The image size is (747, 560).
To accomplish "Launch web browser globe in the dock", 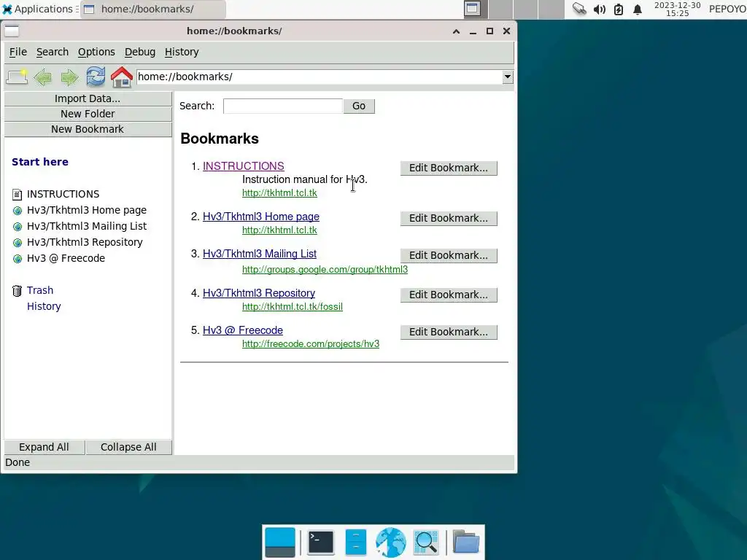I will (391, 542).
